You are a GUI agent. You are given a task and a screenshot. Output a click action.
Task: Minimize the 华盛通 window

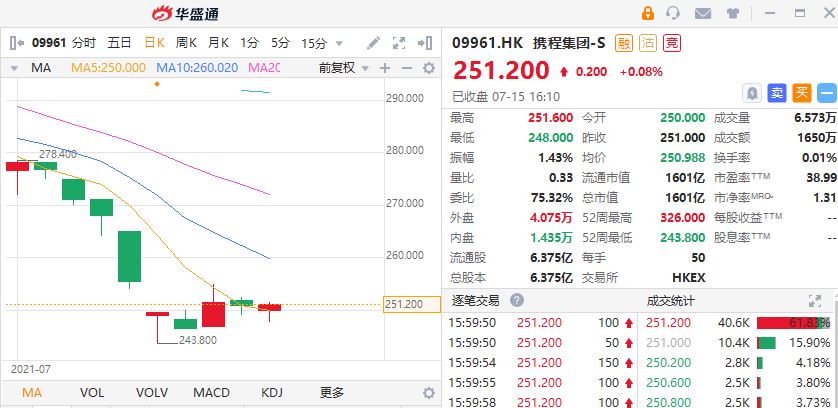(770, 13)
